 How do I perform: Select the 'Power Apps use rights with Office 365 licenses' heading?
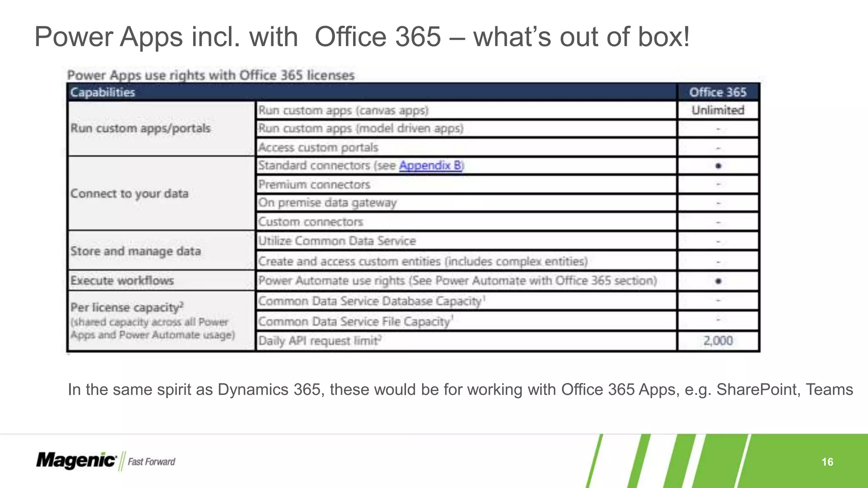coord(211,75)
